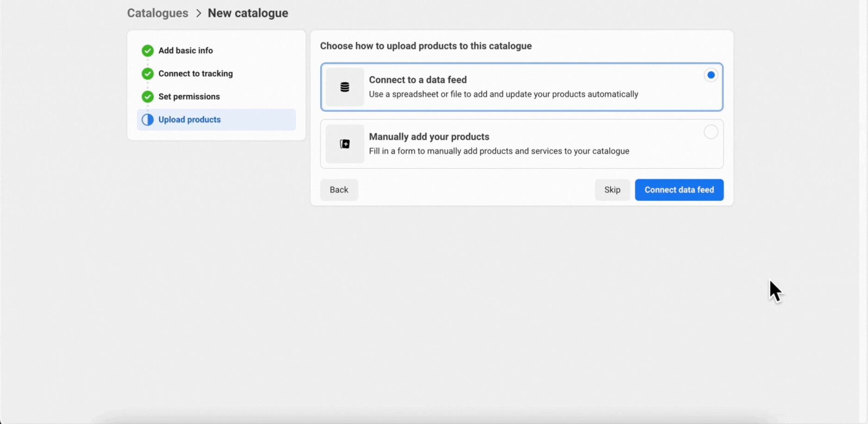Click the breadcrumb chevron separator

tap(199, 13)
